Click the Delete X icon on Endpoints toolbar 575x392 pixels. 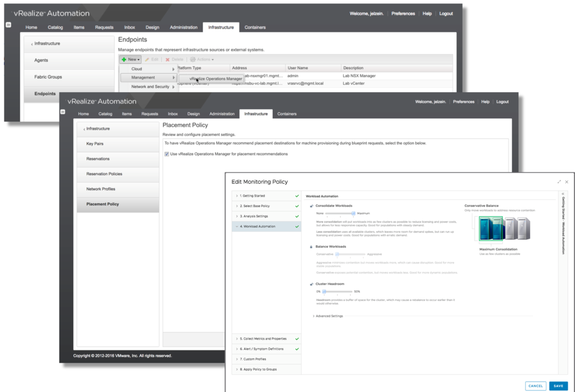click(167, 60)
